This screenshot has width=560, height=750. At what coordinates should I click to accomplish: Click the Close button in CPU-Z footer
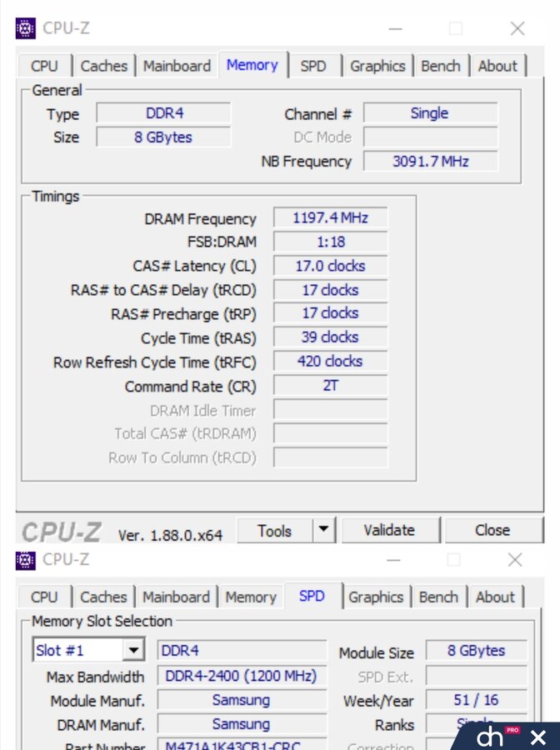(x=492, y=530)
